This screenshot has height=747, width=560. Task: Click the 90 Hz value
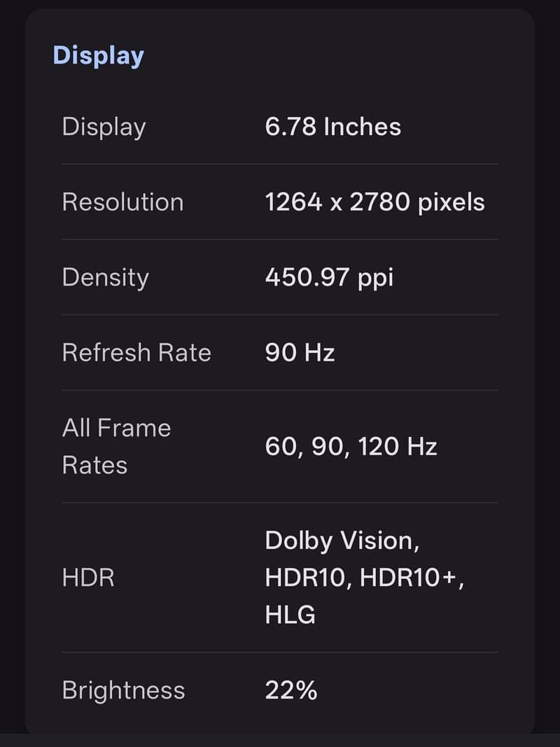(300, 353)
